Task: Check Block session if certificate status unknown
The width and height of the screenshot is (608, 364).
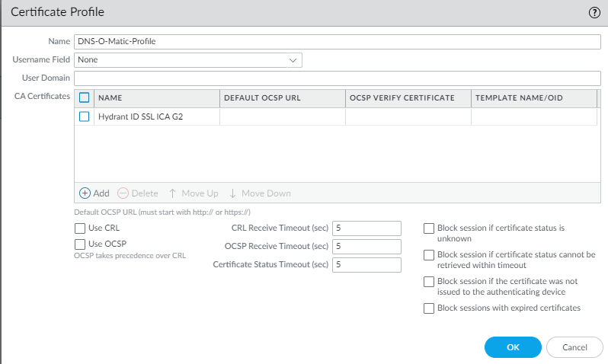Action: pyautogui.click(x=429, y=228)
